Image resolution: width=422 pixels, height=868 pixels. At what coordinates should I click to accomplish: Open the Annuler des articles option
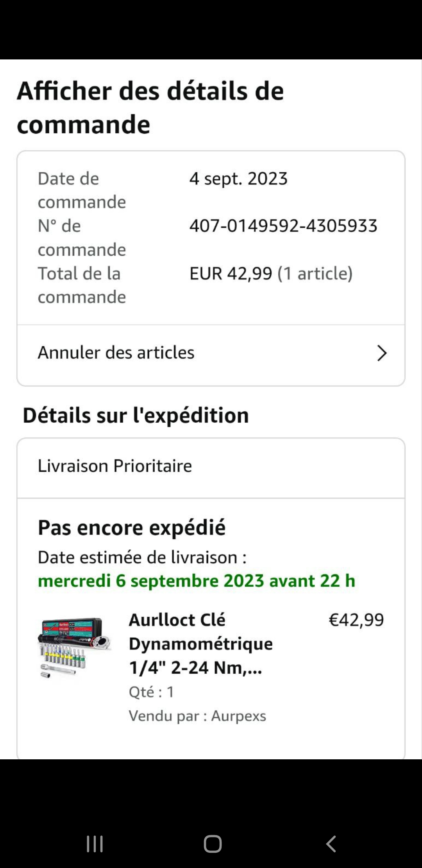(x=116, y=353)
